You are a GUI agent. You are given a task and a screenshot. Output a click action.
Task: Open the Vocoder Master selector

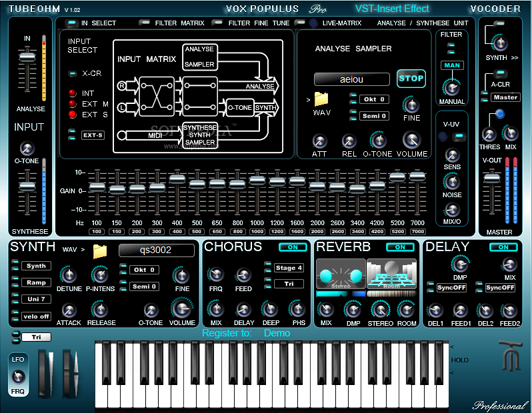tap(505, 97)
